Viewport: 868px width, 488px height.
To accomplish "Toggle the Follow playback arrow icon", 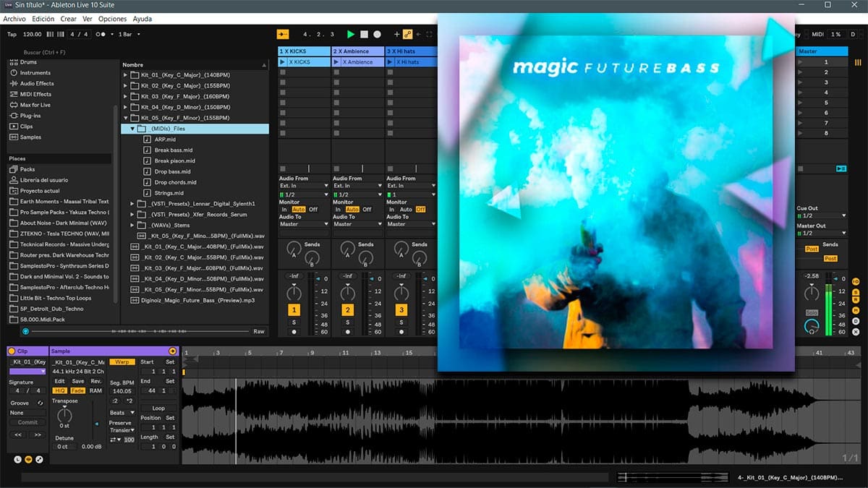I will pyautogui.click(x=283, y=34).
